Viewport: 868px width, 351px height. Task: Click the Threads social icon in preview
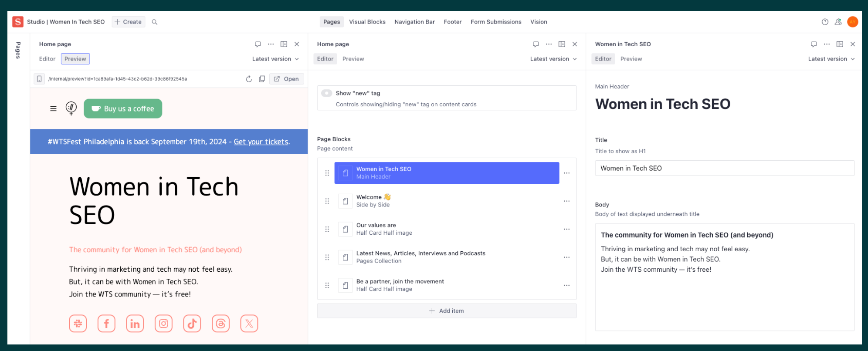point(220,324)
